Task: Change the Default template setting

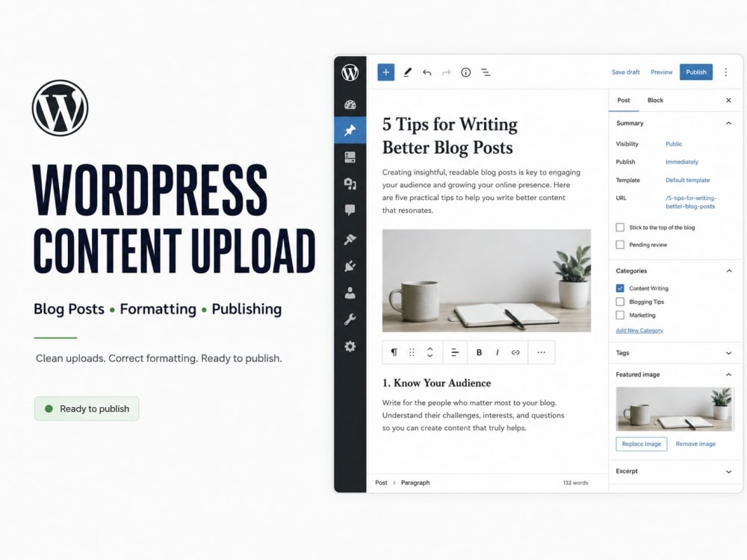Action: click(687, 180)
